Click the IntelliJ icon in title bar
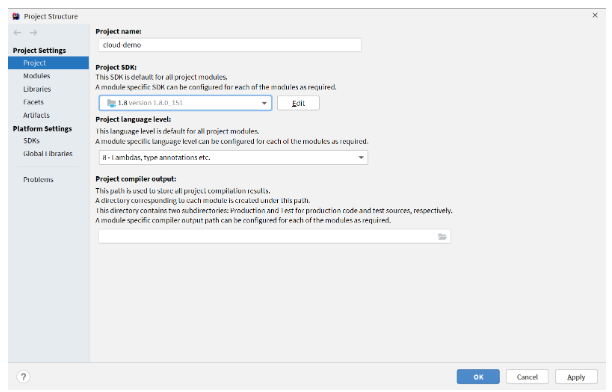This screenshot has width=612, height=392. 16,16
